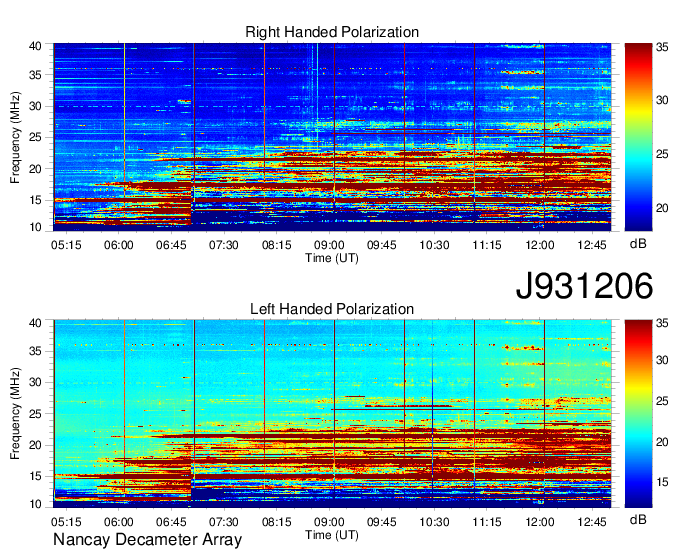The height and width of the screenshot is (552, 680).
Task: Click the 25 dB tick on Right Handed colorbar
Action: (x=662, y=154)
